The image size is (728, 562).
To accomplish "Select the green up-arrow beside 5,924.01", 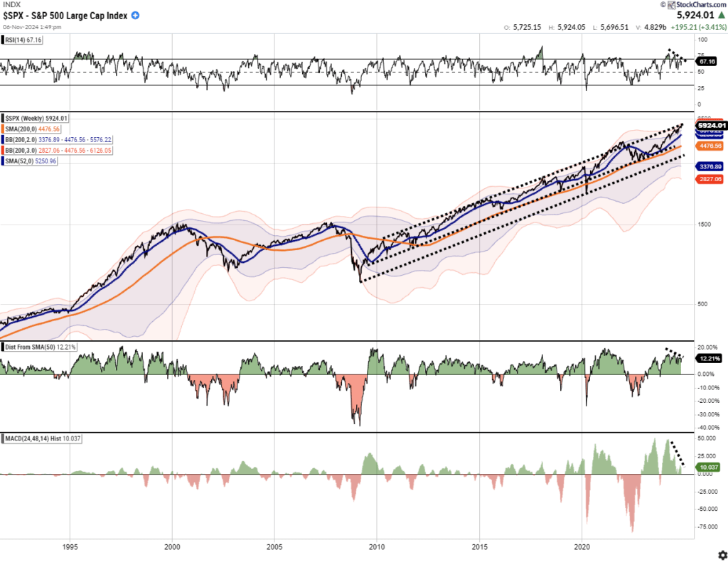I will coord(722,13).
